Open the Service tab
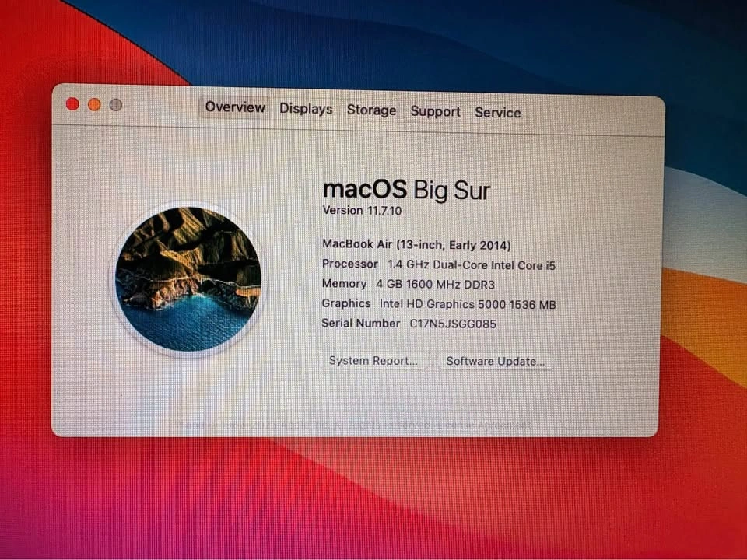 pos(497,113)
